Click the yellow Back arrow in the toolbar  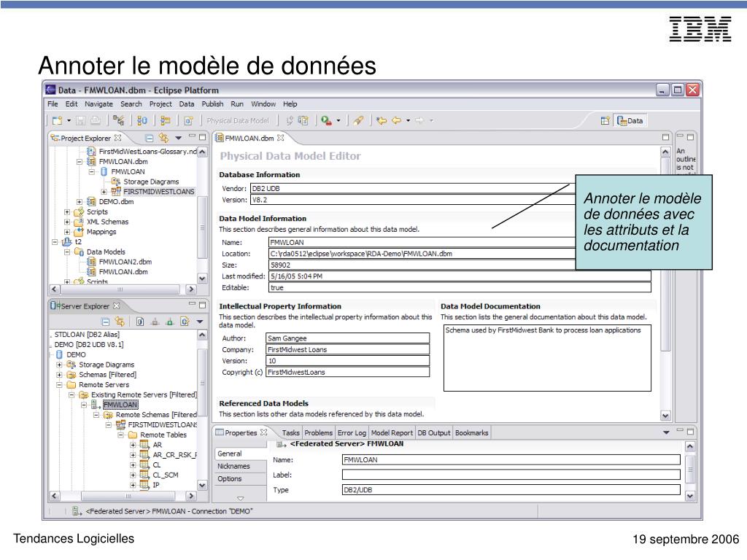396,120
